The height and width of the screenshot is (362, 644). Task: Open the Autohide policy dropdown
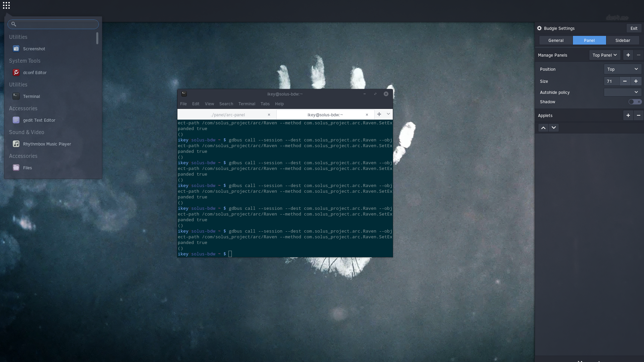point(623,92)
